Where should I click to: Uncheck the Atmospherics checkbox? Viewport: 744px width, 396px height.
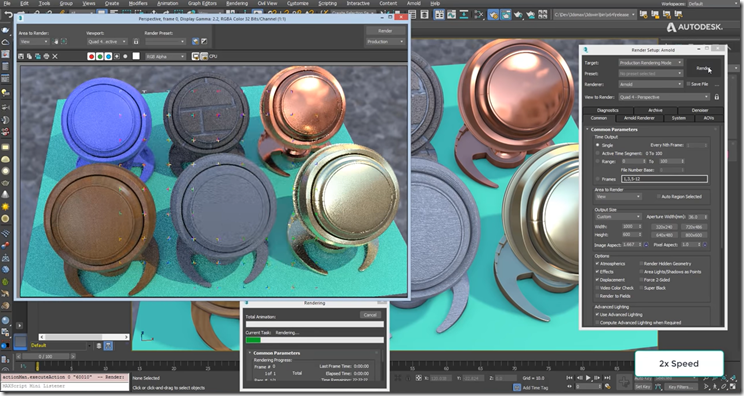pos(597,263)
